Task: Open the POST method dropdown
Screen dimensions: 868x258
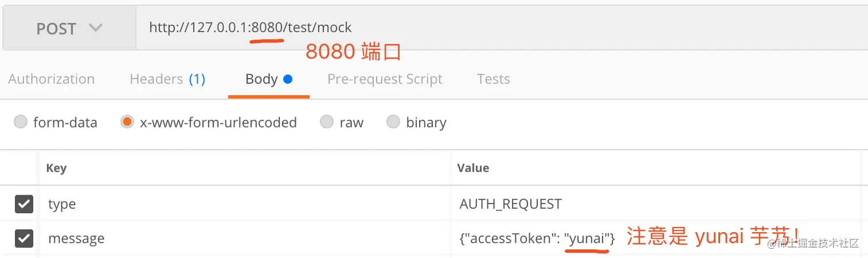Action: coord(69,28)
